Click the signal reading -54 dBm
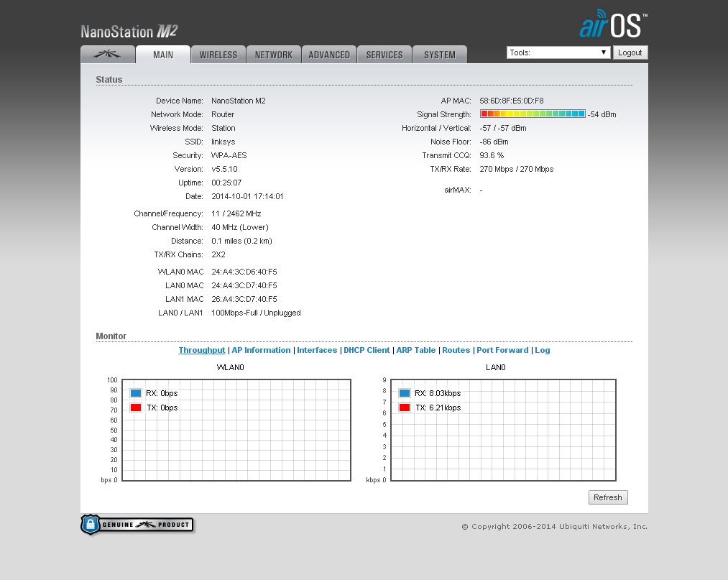The width and height of the screenshot is (728, 580). tap(602, 114)
